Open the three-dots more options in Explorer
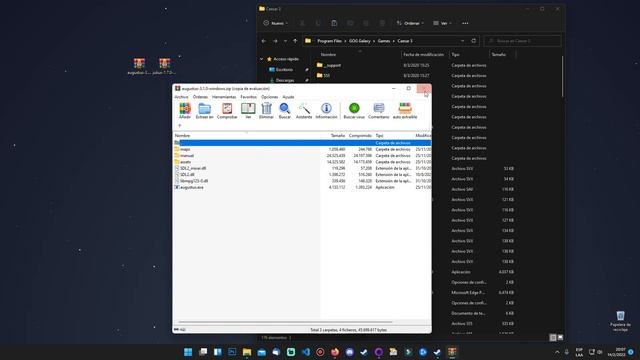 [x=465, y=23]
